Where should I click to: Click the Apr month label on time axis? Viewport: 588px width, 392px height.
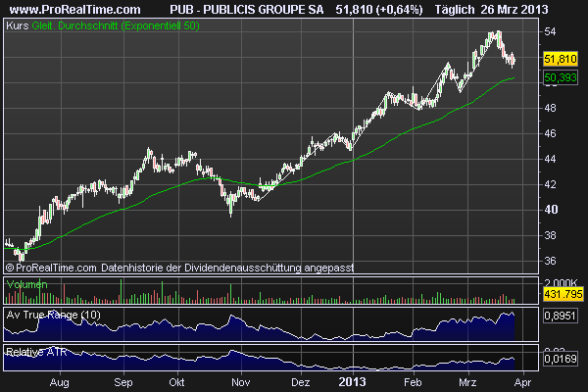(522, 382)
